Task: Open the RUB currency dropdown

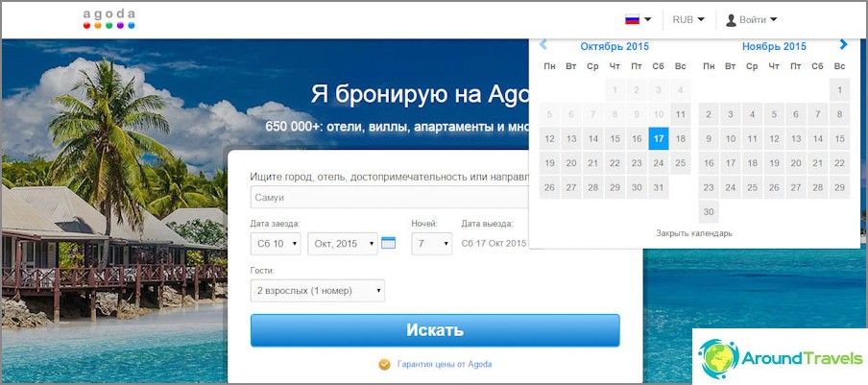Action: tap(688, 19)
